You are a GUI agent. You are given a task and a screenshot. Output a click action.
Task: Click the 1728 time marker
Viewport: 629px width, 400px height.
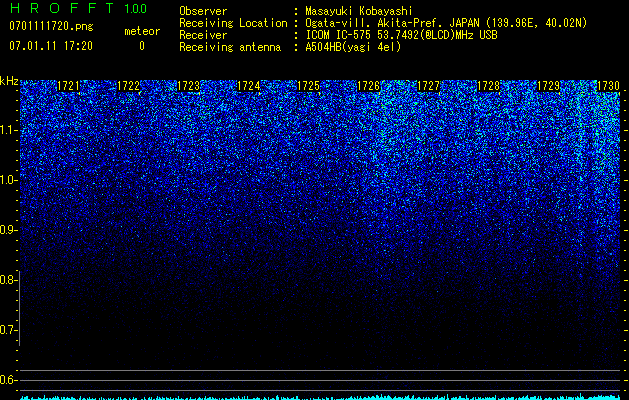point(489,86)
